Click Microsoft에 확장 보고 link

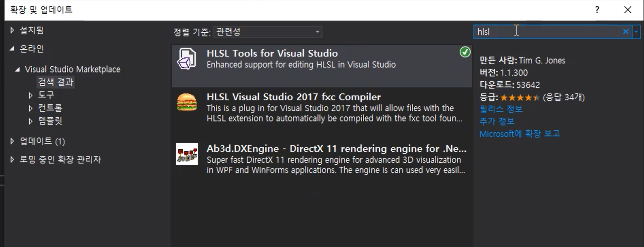pos(519,134)
